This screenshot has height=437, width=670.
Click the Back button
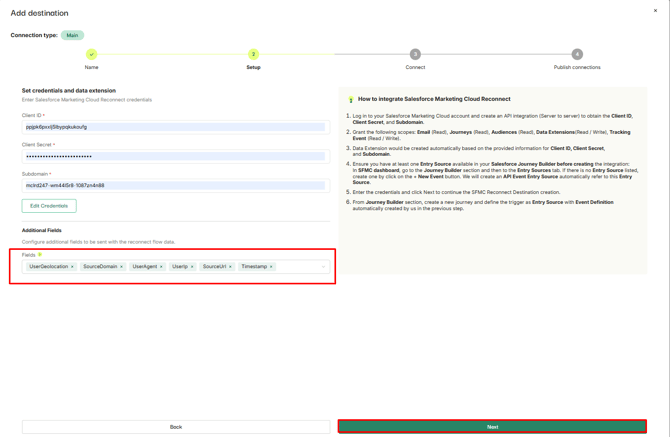176,427
